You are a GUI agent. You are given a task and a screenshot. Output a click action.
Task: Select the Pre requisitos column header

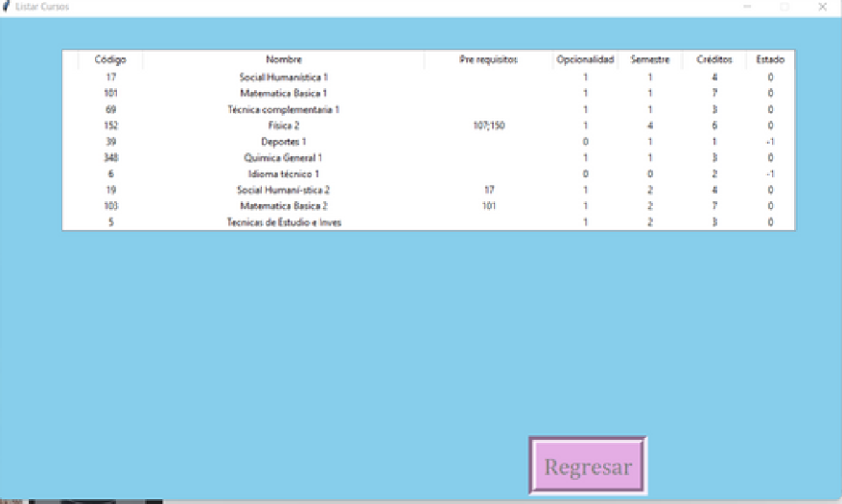[x=488, y=59]
